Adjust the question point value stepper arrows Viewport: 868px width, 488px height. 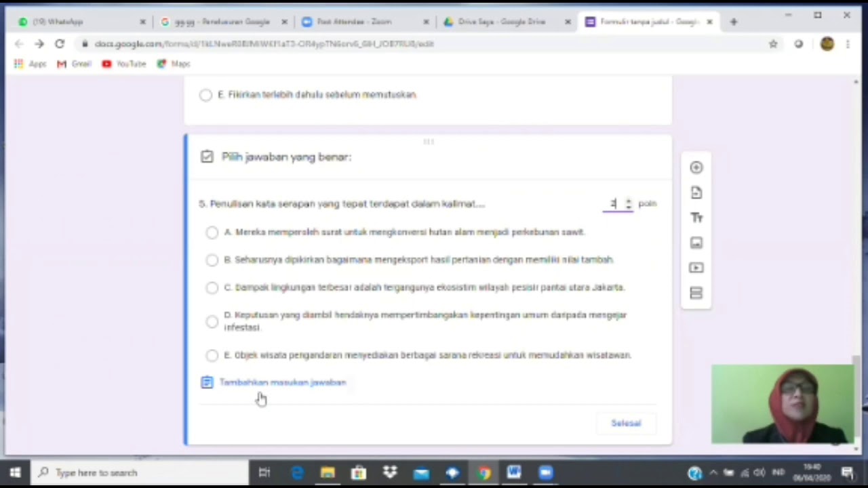coord(628,203)
